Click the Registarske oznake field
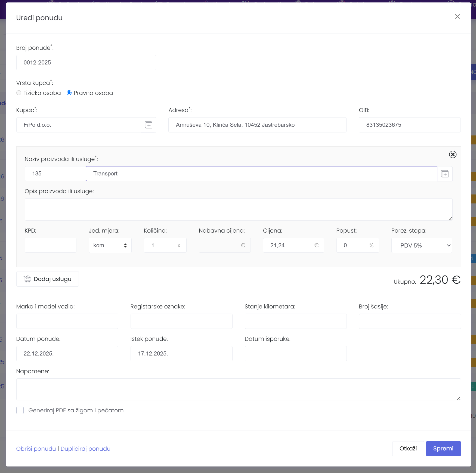Viewport: 476px width, 473px height. 181,321
